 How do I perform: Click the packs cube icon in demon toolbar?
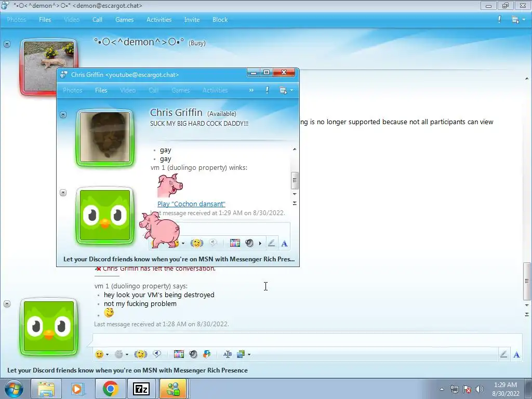[207, 354]
